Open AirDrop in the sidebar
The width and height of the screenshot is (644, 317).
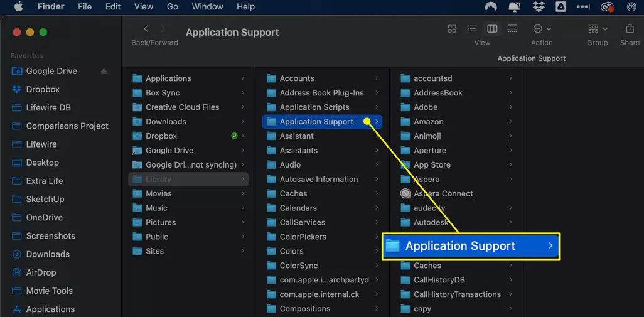pos(41,272)
